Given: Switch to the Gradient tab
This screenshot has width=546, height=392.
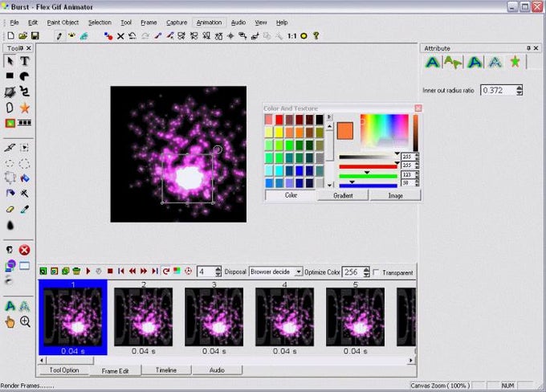Looking at the screenshot, I should point(343,195).
